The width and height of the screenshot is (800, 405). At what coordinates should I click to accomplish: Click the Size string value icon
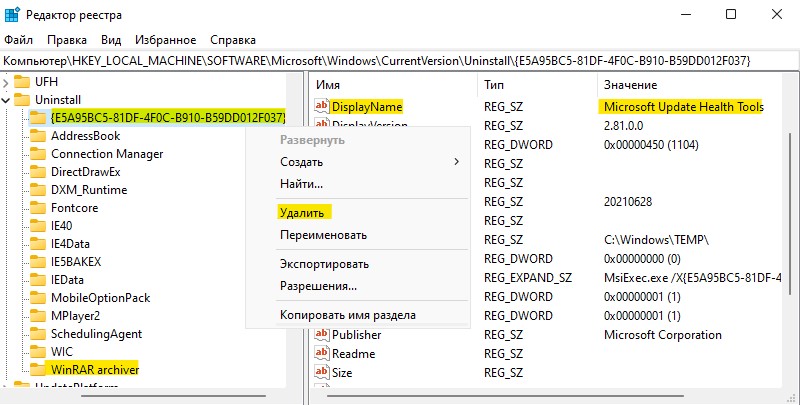[x=321, y=372]
